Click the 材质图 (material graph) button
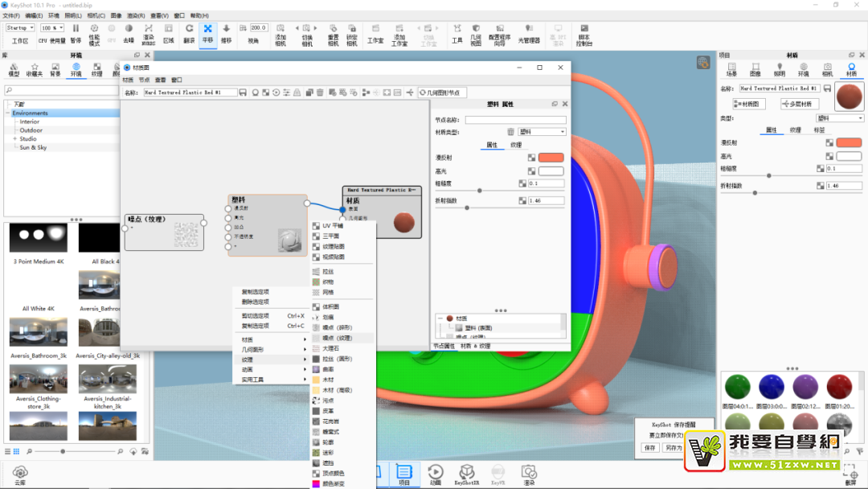The width and height of the screenshot is (868, 489). point(750,104)
